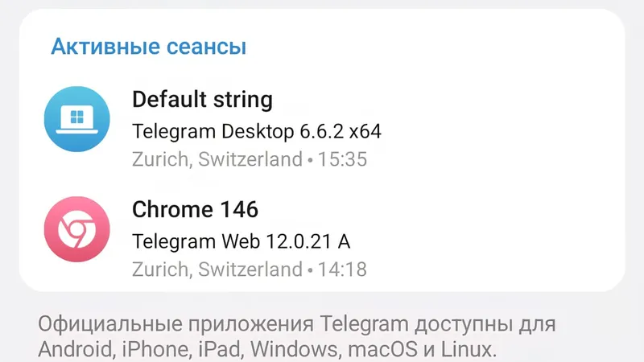
Task: Tap the Zurich location under Chrome 146
Action: (x=217, y=269)
